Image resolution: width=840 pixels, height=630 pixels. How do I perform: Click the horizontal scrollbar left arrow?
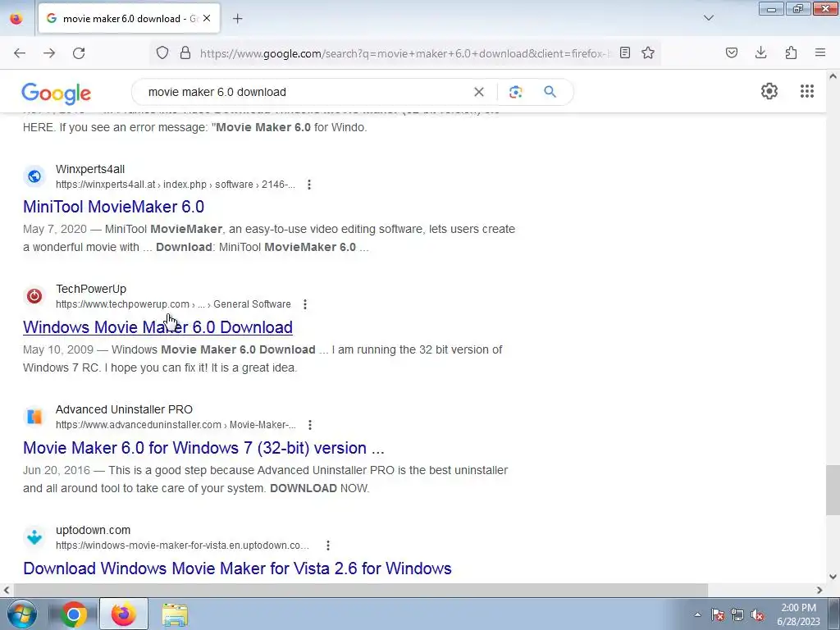click(x=7, y=591)
